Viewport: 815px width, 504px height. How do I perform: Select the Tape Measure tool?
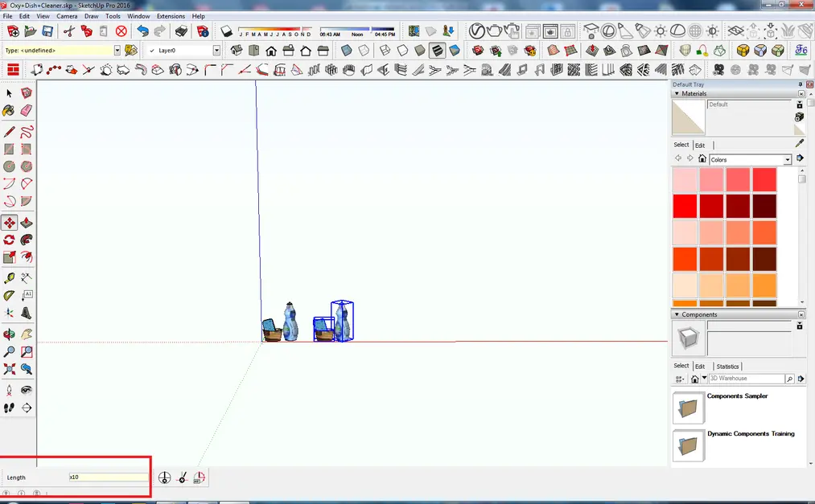[x=10, y=279]
